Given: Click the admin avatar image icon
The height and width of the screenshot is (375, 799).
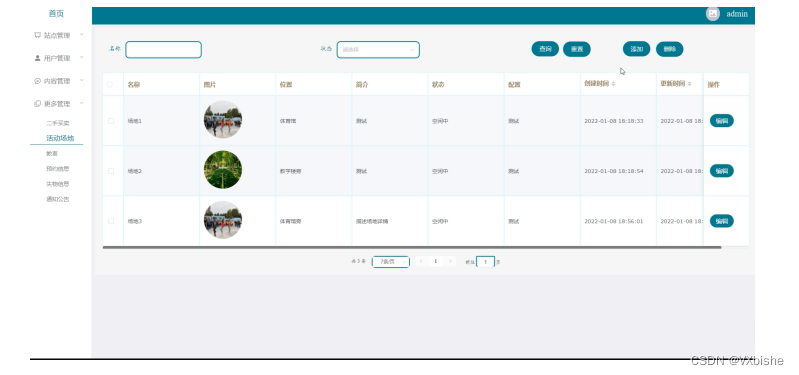Looking at the screenshot, I should click(713, 14).
